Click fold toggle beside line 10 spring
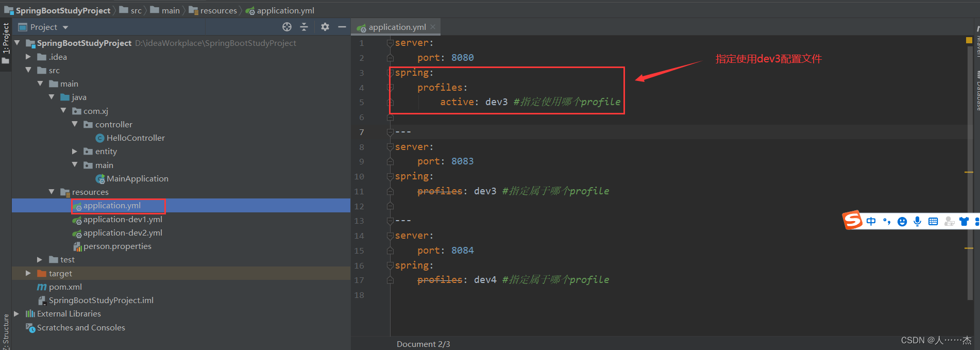This screenshot has width=980, height=350. click(390, 176)
